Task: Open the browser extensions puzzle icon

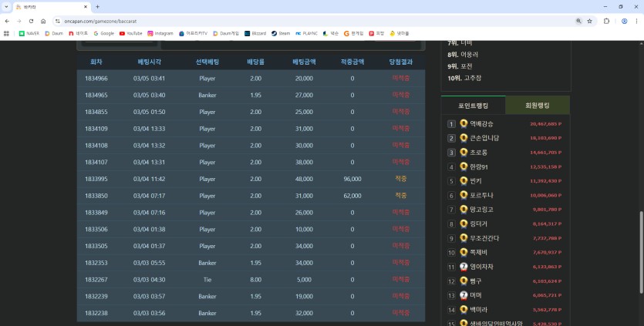Action: pyautogui.click(x=607, y=21)
